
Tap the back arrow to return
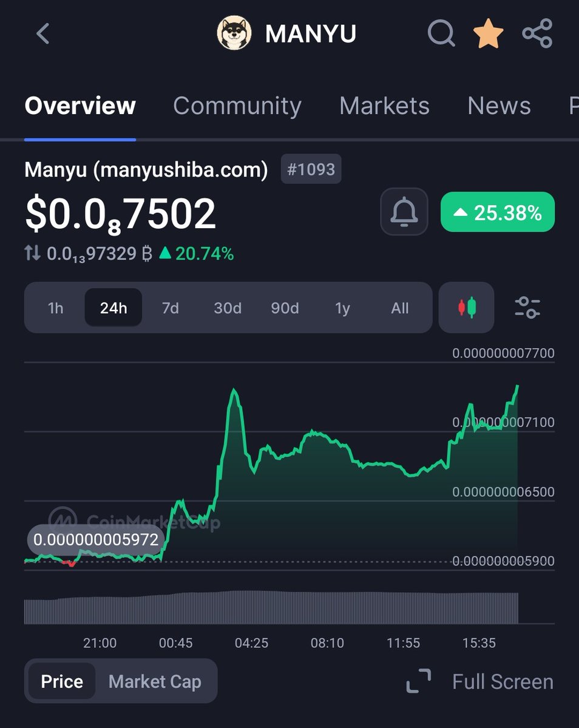tap(42, 33)
